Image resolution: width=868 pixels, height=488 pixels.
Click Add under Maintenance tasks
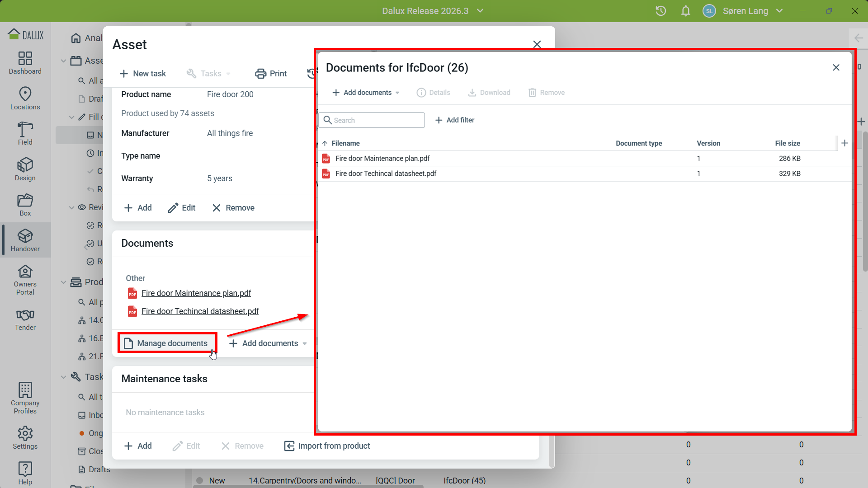(138, 446)
